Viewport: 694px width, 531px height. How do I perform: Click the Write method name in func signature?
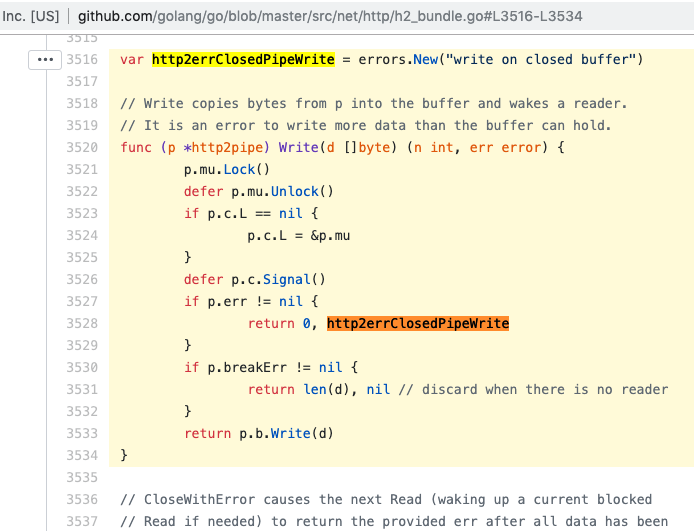click(298, 147)
